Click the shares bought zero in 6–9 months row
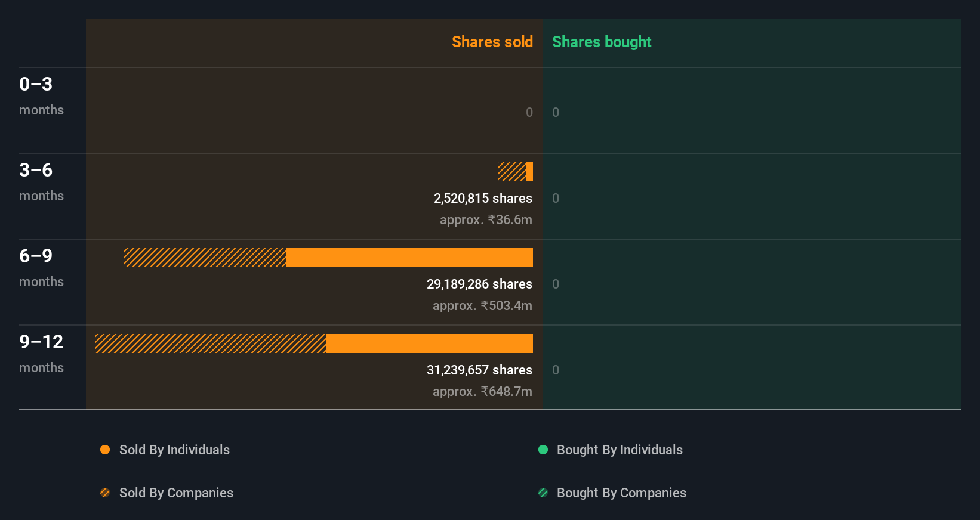Image resolution: width=980 pixels, height=520 pixels. [556, 284]
